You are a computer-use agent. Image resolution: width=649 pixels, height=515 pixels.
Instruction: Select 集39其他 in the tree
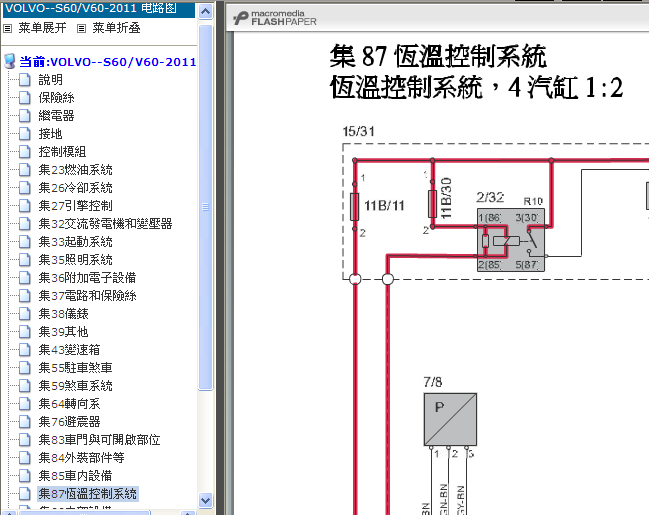pyautogui.click(x=63, y=332)
